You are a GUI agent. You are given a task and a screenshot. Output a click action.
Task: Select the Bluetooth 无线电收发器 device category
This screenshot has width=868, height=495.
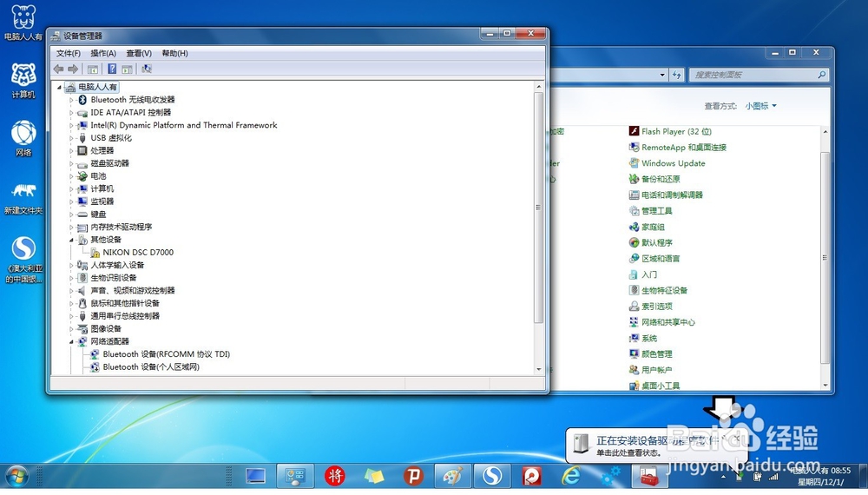[x=132, y=100]
